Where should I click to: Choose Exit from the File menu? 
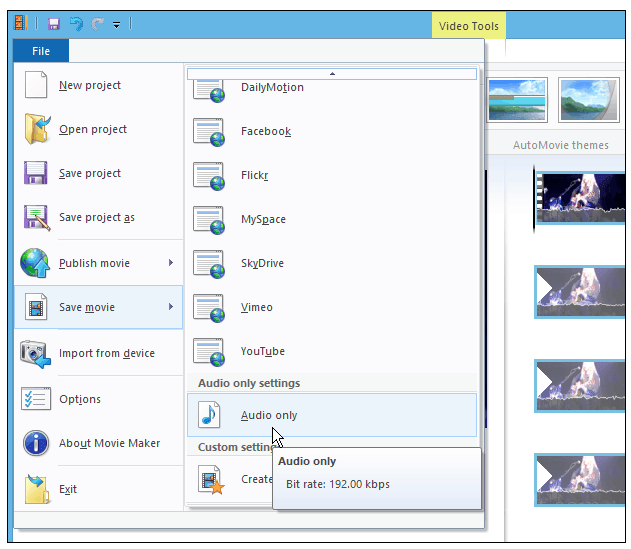(x=99, y=489)
